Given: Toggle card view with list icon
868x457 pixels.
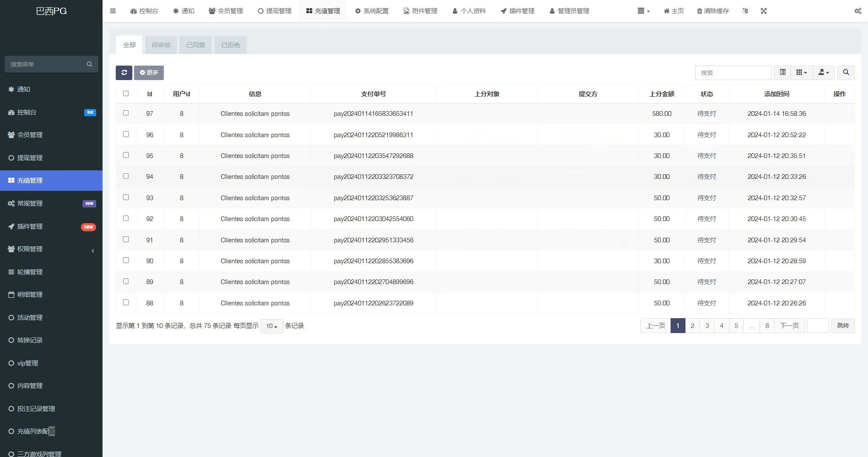Looking at the screenshot, I should pos(782,72).
